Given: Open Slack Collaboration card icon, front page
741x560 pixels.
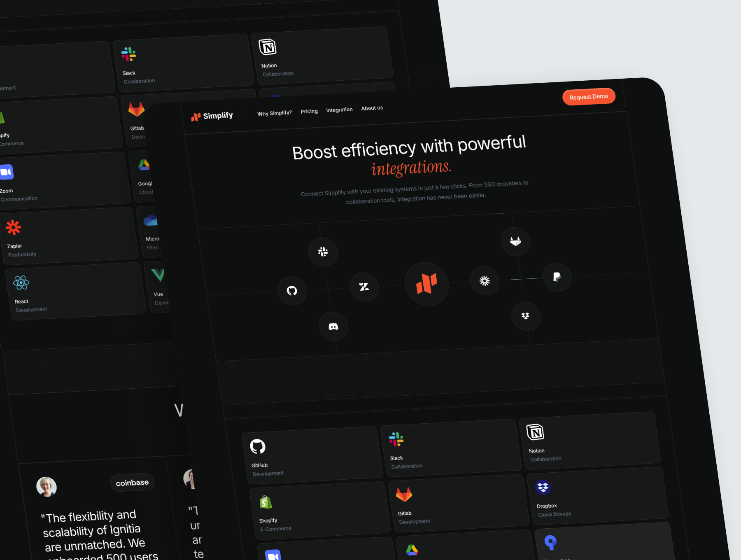Looking at the screenshot, I should (x=396, y=439).
